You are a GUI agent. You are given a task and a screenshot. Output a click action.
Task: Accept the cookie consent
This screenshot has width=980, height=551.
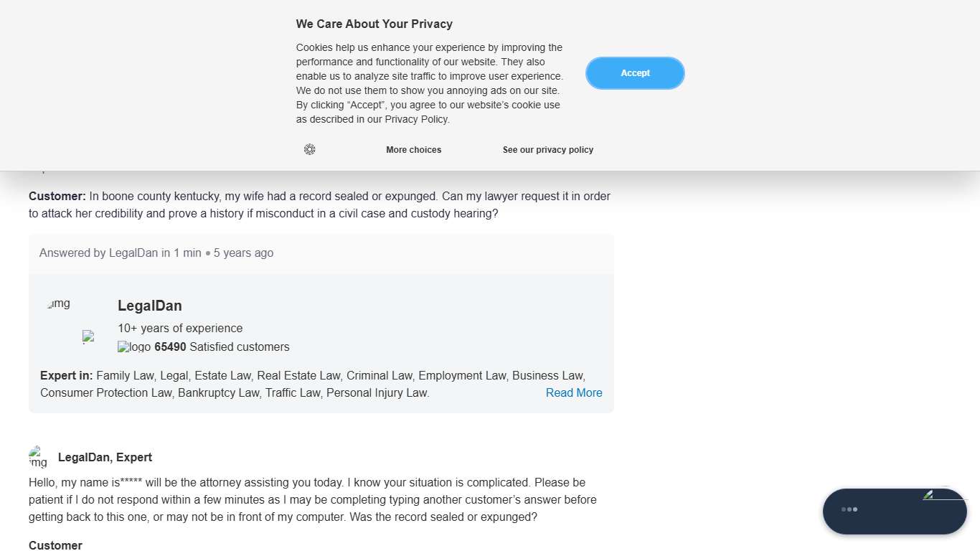(635, 73)
